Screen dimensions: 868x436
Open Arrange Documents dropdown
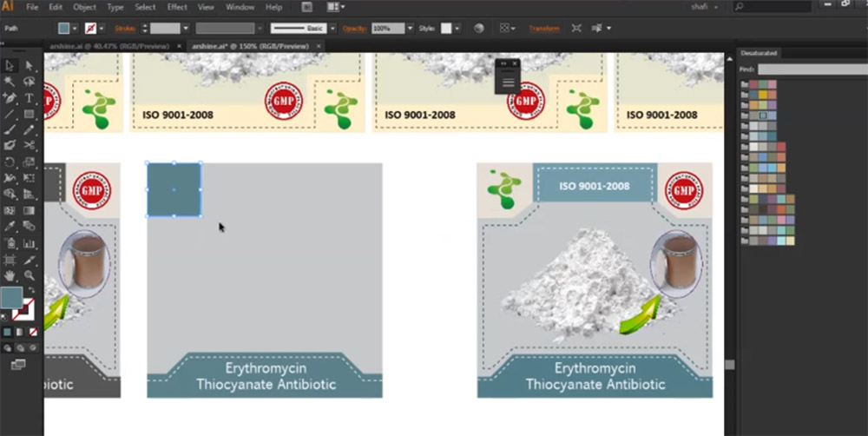click(336, 7)
